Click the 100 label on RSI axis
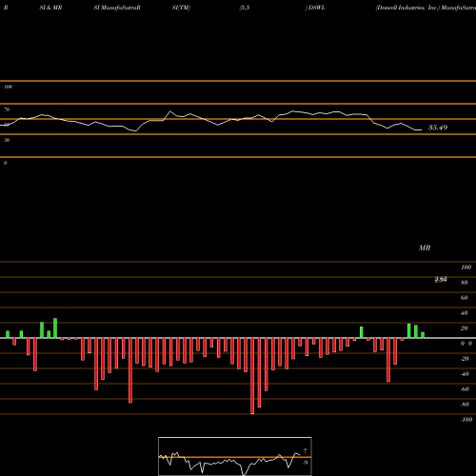 pos(9,87)
